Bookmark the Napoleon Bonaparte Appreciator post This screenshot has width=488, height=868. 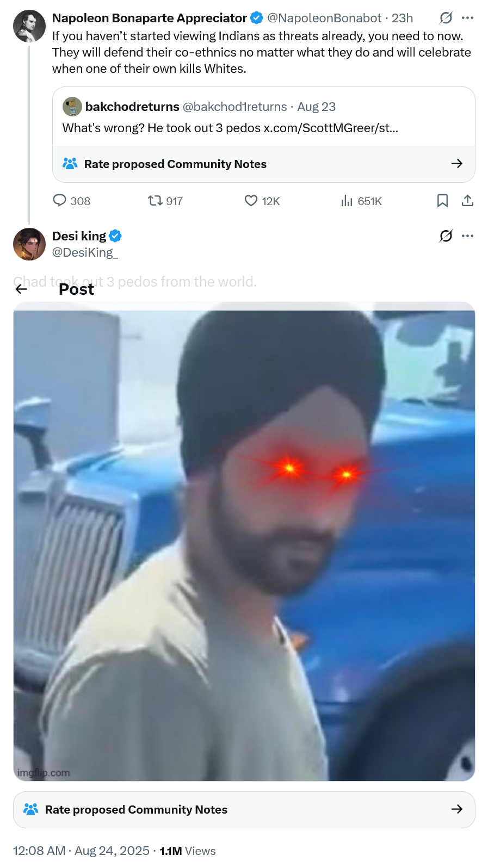pos(443,201)
